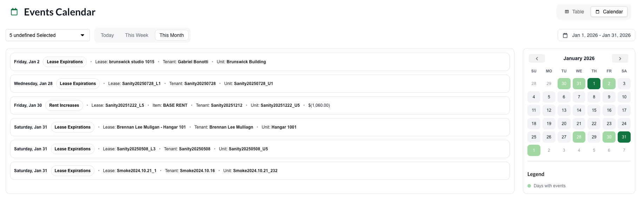644x202 pixels.
Task: Select day 15 in the mini calendar
Action: [594, 110]
